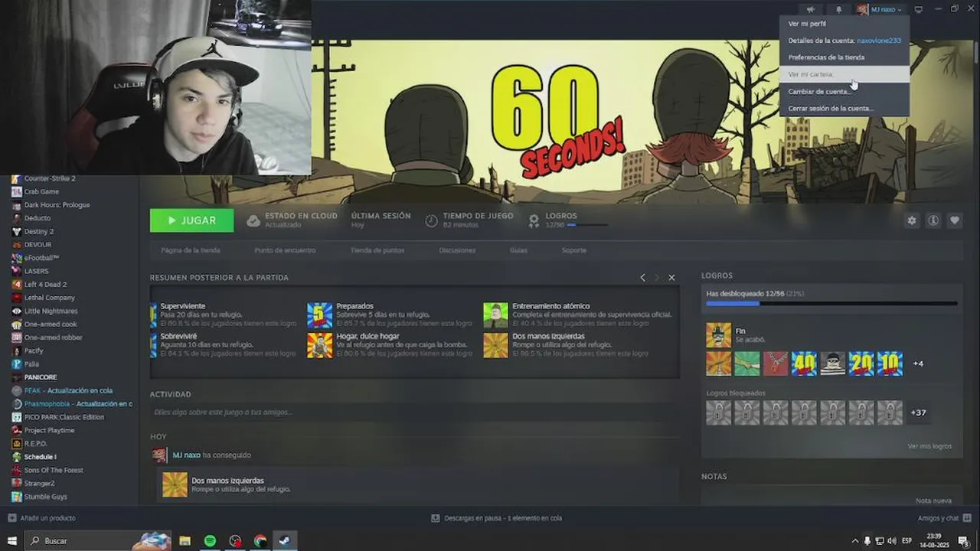Select Left 4 Dead 2 in library

pyautogui.click(x=45, y=285)
